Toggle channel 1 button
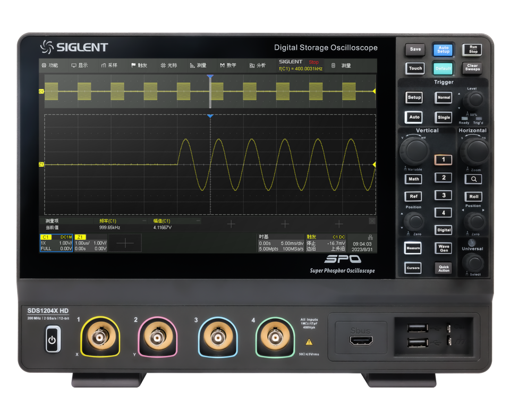 pos(443,159)
